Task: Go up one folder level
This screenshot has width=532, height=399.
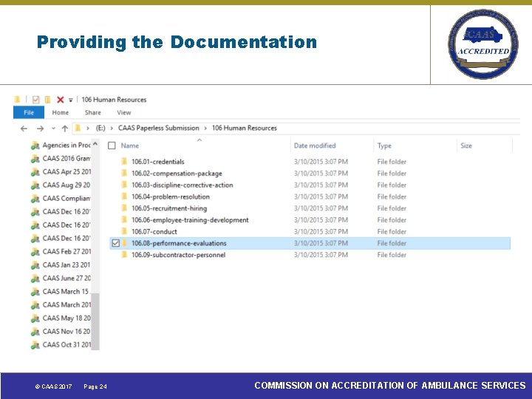Action: (x=65, y=129)
